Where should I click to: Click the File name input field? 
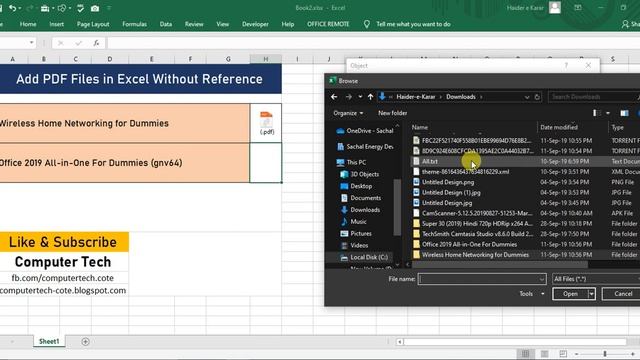pos(478,279)
